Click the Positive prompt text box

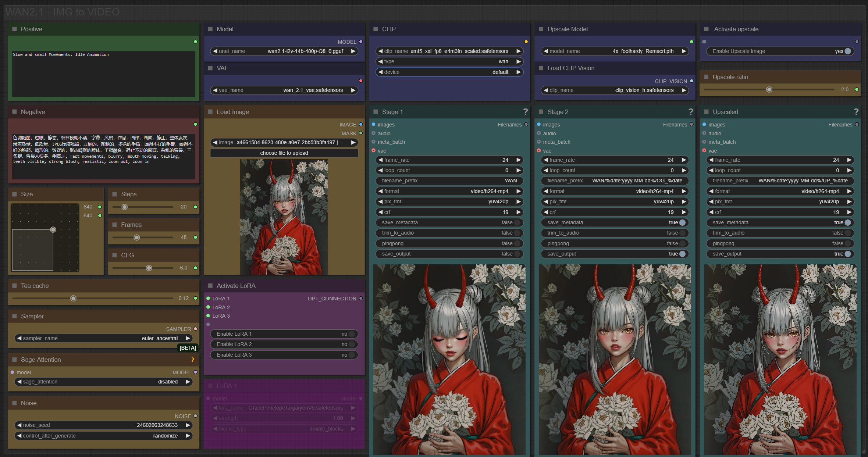[x=103, y=74]
